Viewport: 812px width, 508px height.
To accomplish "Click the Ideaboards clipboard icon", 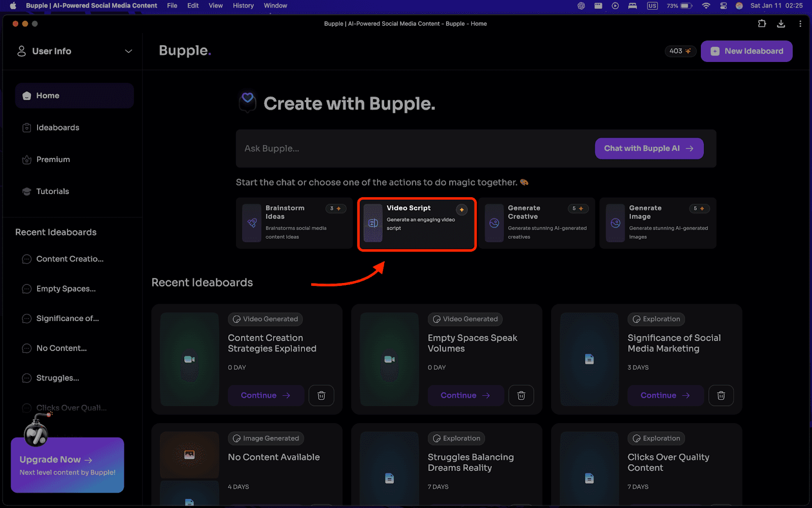I will tap(27, 128).
